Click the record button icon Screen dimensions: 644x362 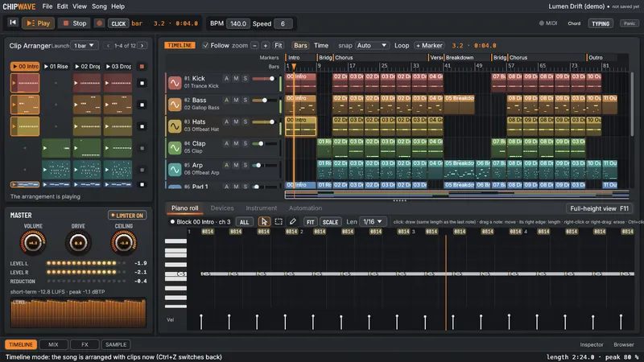tap(99, 23)
